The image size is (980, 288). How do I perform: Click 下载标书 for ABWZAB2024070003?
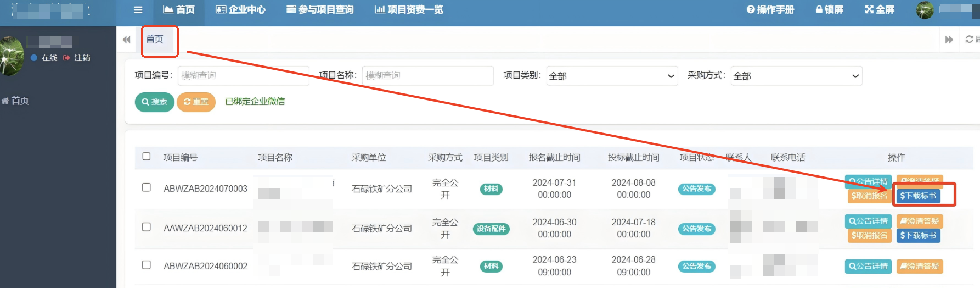point(918,196)
